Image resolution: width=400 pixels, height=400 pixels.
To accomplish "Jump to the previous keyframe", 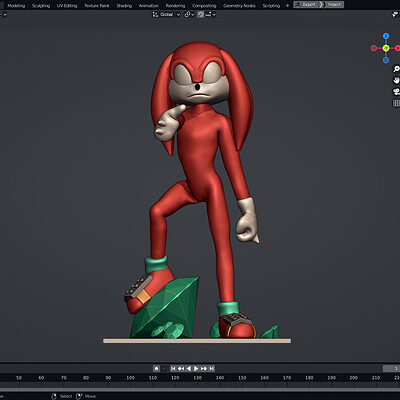I will point(181,368).
